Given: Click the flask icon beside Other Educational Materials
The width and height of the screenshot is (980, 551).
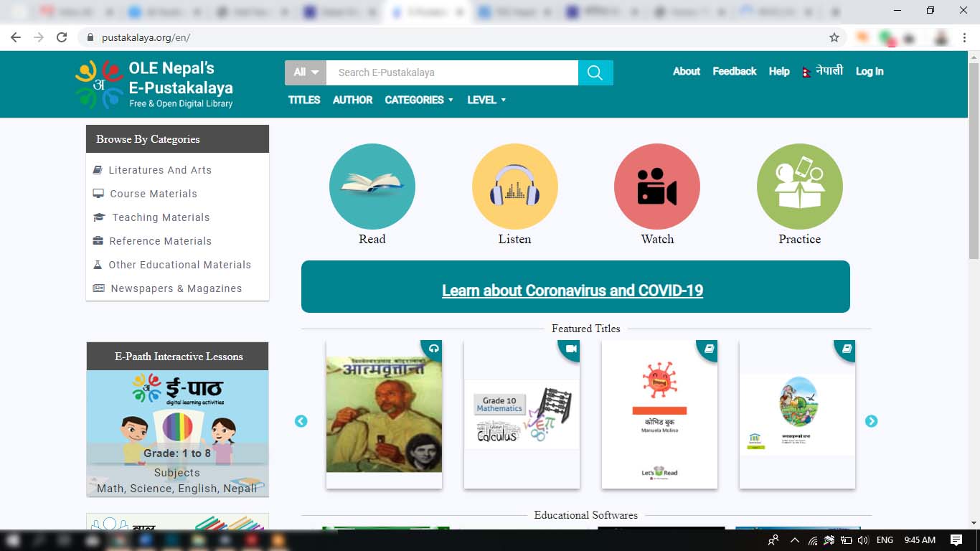Looking at the screenshot, I should coord(98,265).
